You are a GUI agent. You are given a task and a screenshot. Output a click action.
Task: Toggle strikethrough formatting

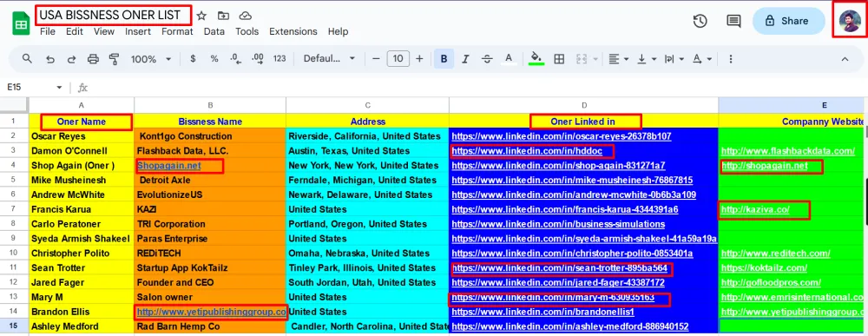pyautogui.click(x=487, y=59)
